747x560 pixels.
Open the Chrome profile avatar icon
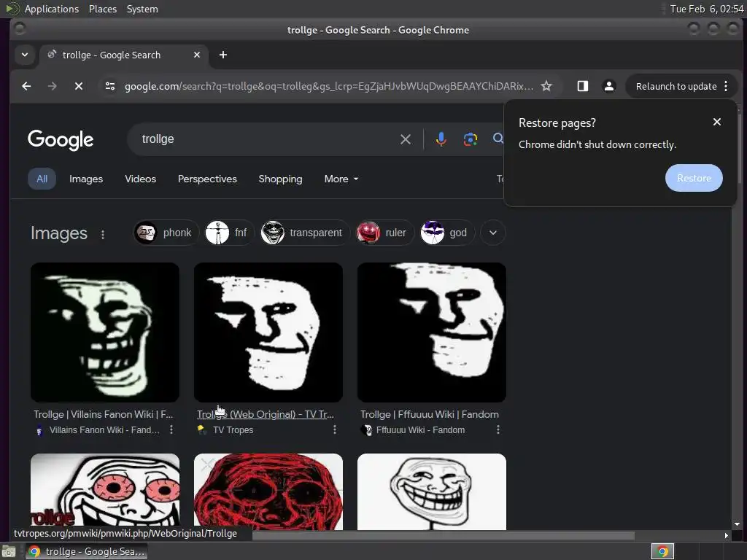tap(609, 86)
